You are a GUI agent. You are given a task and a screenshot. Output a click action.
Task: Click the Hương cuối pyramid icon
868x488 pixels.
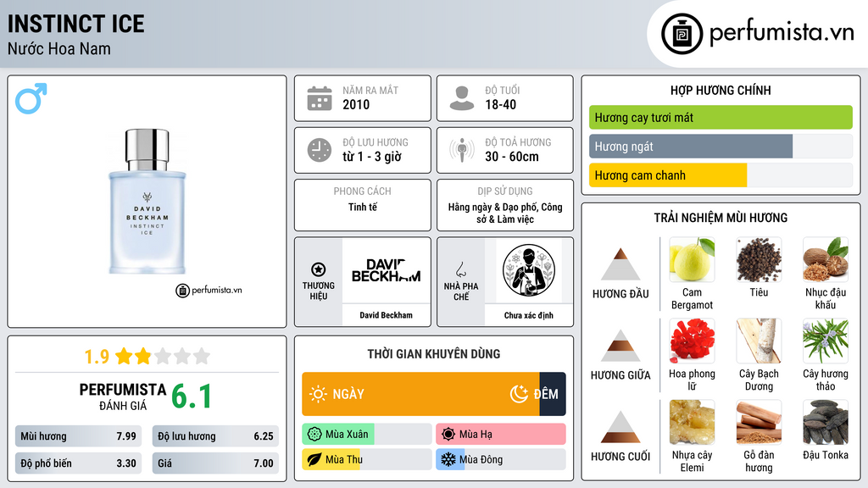click(620, 427)
